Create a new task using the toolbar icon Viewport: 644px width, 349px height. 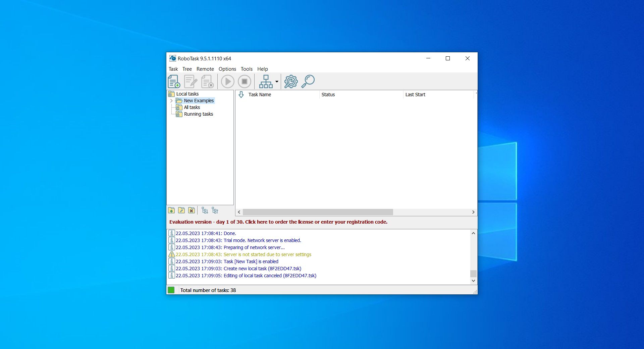pyautogui.click(x=174, y=81)
